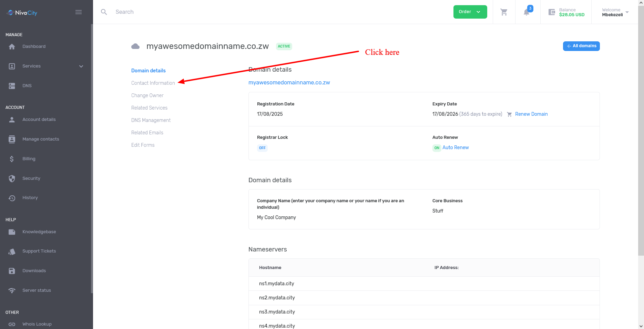Toggle the Registrar Lock OFF badge

[x=262, y=148]
